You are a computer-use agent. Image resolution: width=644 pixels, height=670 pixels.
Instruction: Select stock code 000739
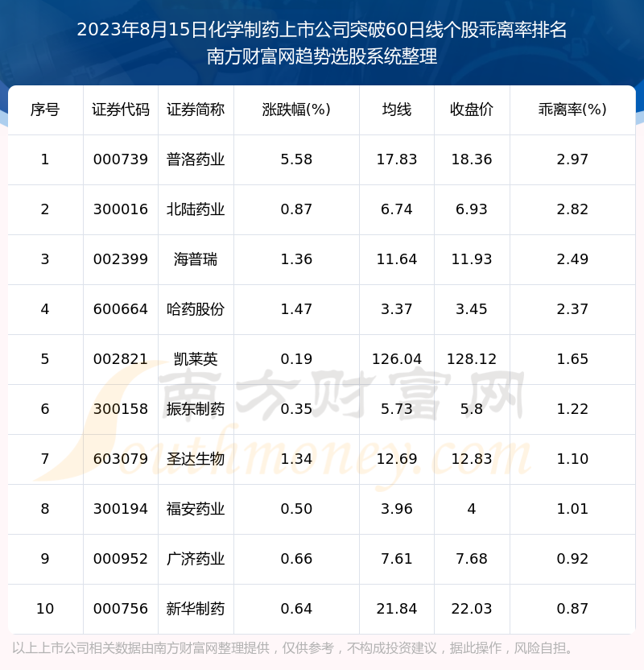coord(121,159)
